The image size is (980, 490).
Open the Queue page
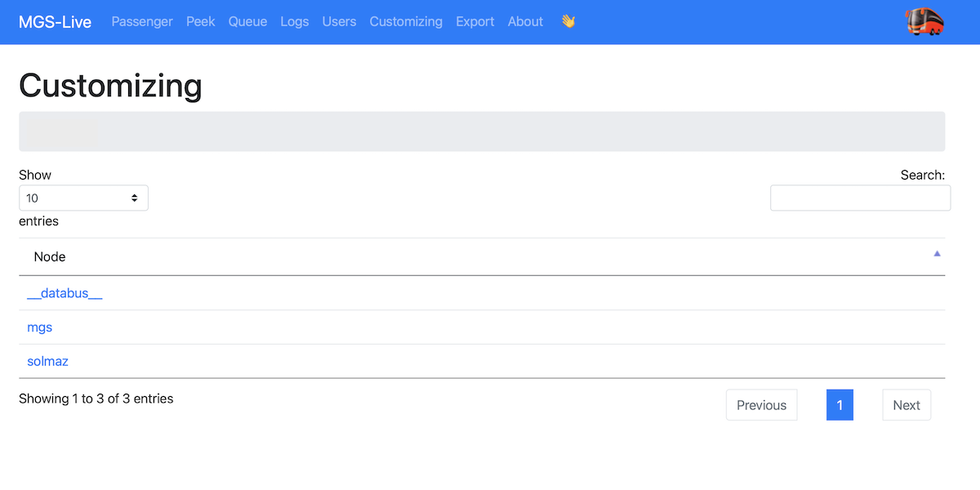[x=247, y=22]
